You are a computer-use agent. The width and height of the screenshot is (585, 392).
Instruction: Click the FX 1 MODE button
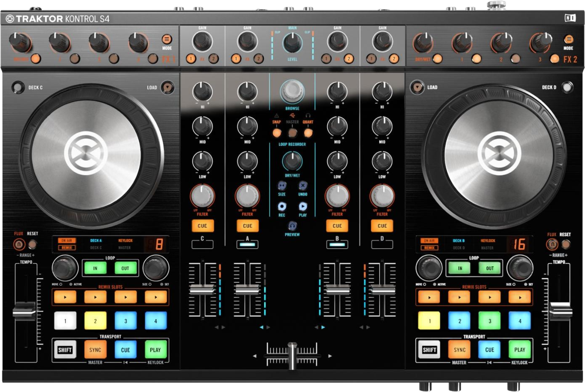167,40
